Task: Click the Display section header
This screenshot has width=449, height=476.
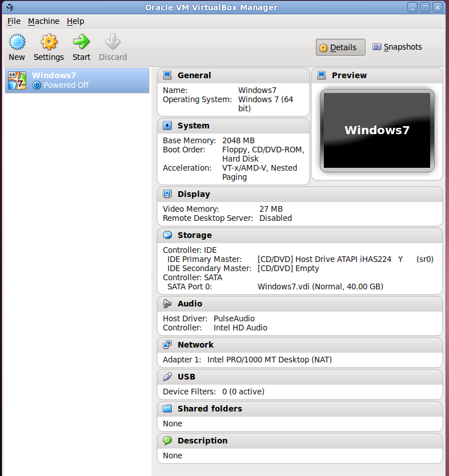Action: pyautogui.click(x=300, y=194)
